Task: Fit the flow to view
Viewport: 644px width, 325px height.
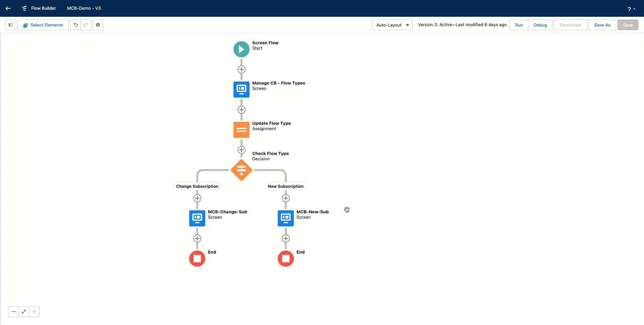Action: 24,312
